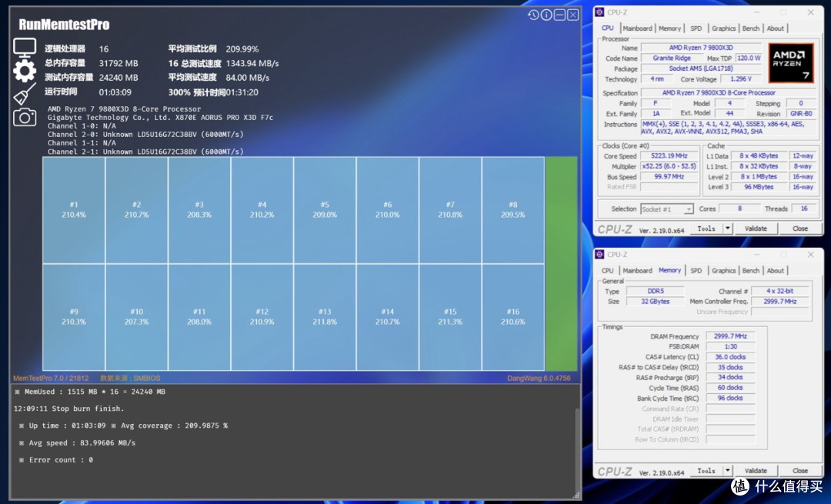Select memtest tile #8 showing 209.5%

(513, 210)
